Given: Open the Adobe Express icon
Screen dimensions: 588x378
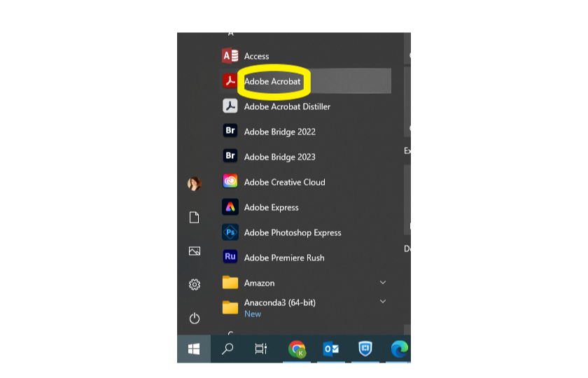Looking at the screenshot, I should (x=230, y=207).
